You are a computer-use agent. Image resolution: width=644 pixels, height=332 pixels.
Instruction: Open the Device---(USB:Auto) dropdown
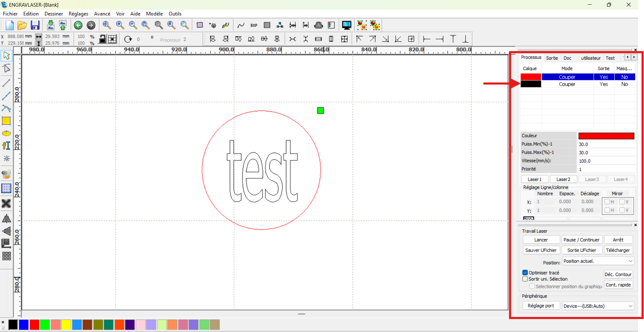point(598,306)
